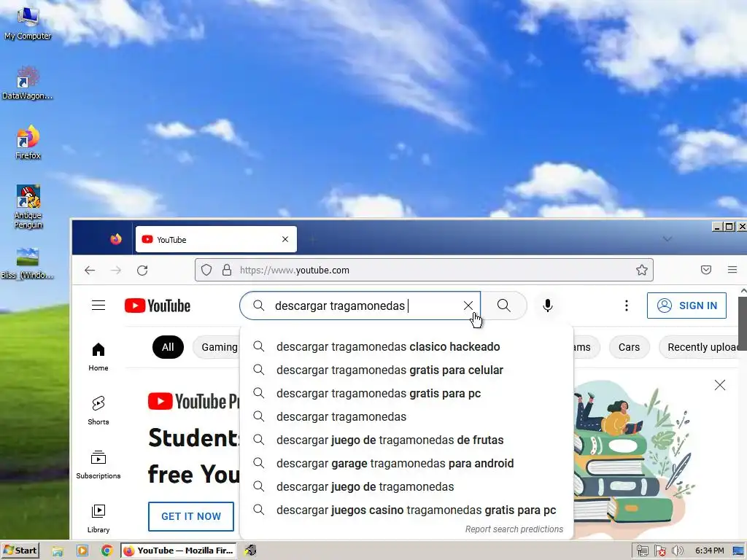Open a new tab with plus button

(312, 239)
